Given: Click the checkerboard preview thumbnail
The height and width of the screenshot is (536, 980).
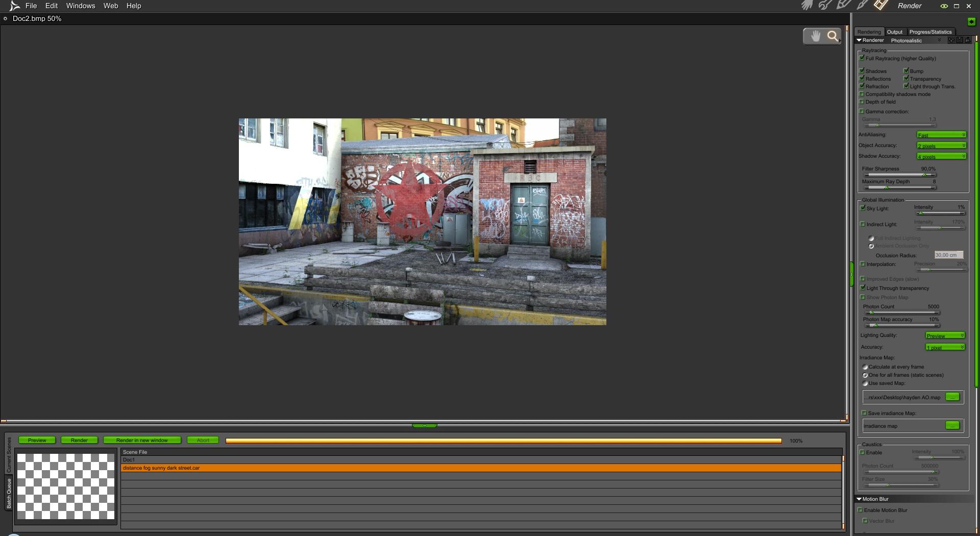Looking at the screenshot, I should 66,486.
